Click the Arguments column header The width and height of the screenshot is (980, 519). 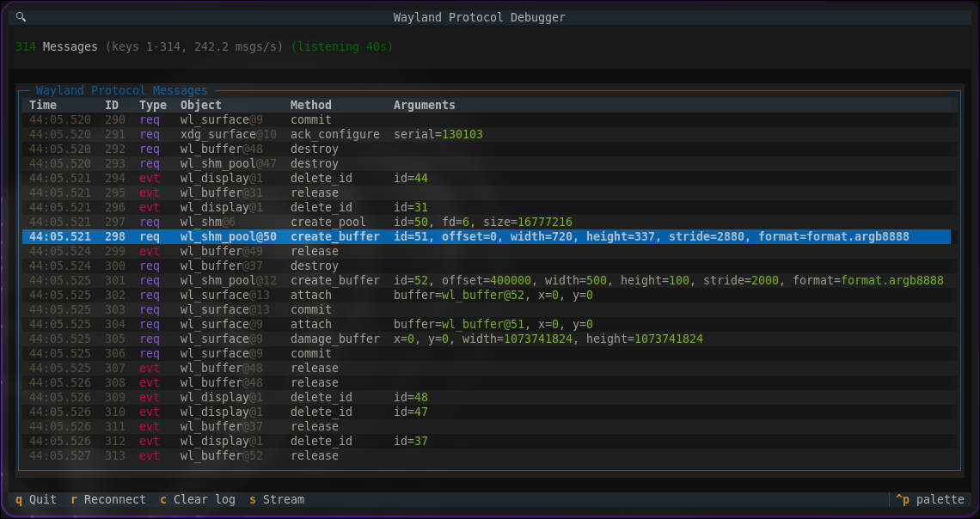click(x=425, y=105)
